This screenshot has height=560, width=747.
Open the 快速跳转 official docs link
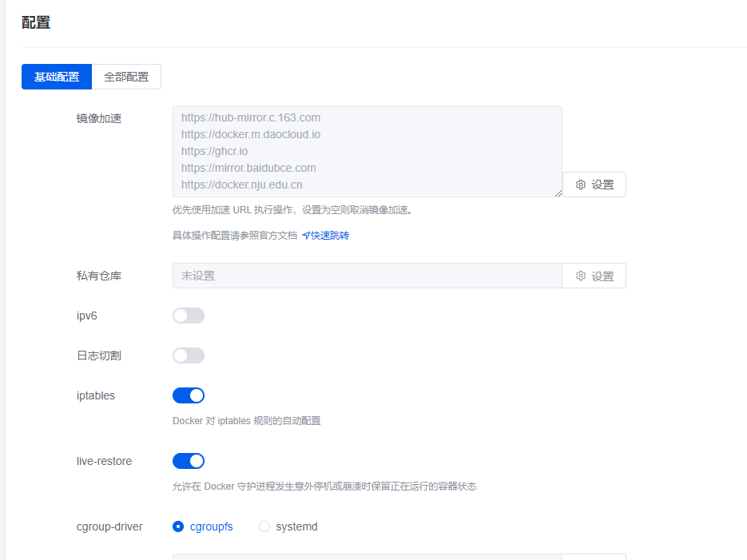325,235
